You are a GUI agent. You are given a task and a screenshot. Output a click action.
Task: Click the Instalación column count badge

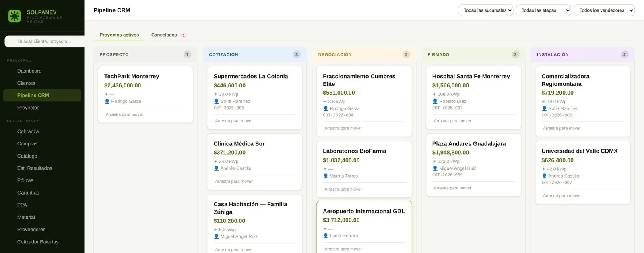(x=625, y=54)
